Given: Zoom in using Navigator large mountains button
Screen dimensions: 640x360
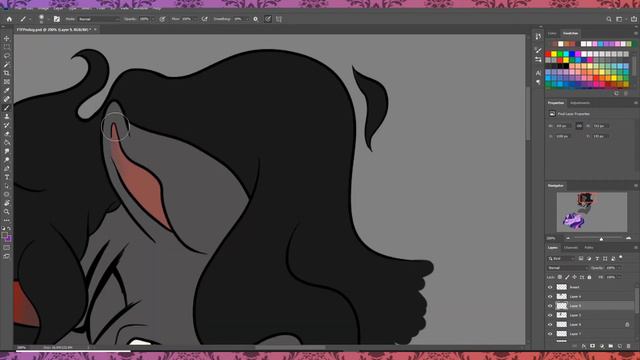Looking at the screenshot, I should 628,238.
